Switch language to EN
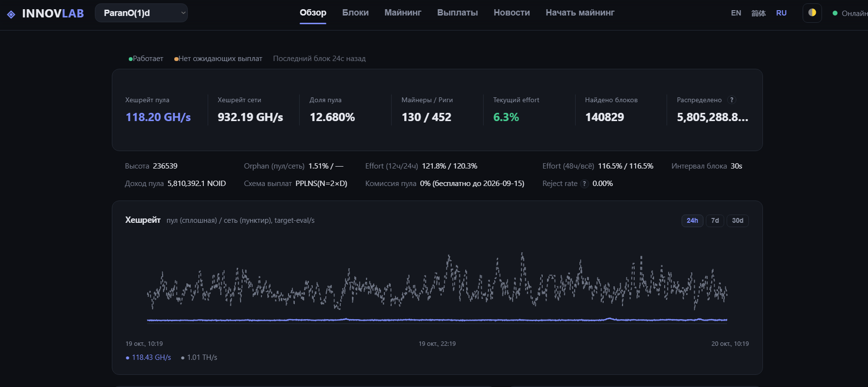The height and width of the screenshot is (387, 868). click(x=736, y=13)
